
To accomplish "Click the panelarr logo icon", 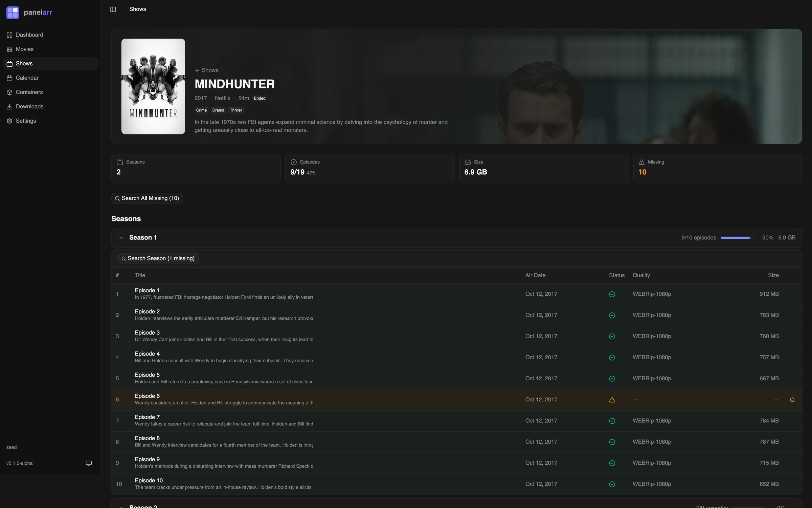I will pyautogui.click(x=13, y=13).
